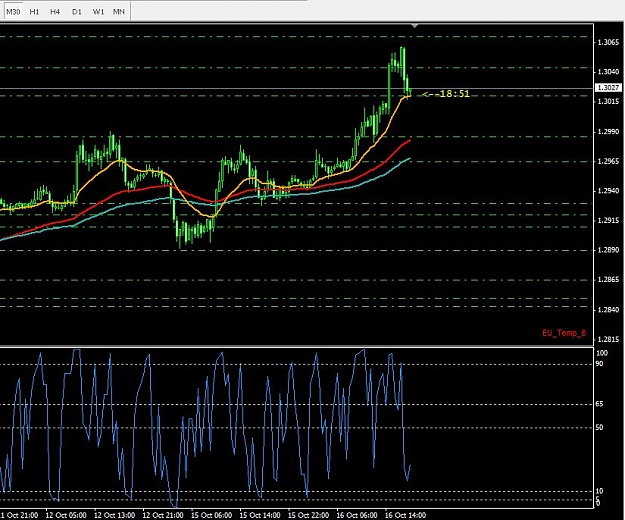Click the 1.2915 price scale value

click(x=609, y=220)
